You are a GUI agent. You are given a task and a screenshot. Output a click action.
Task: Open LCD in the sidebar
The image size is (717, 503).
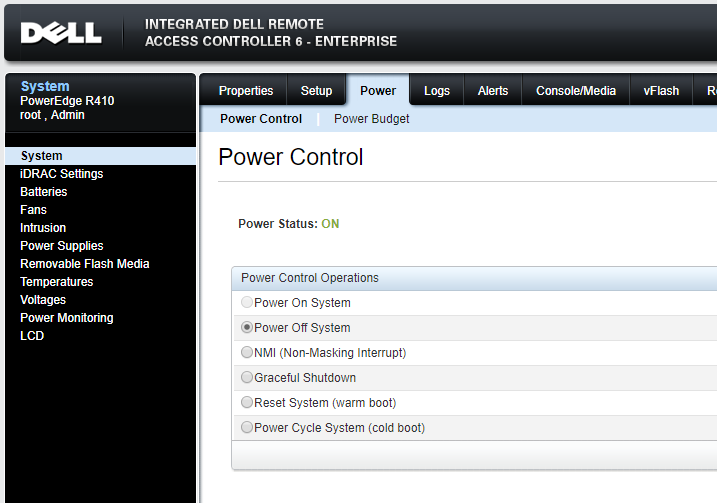(x=32, y=336)
